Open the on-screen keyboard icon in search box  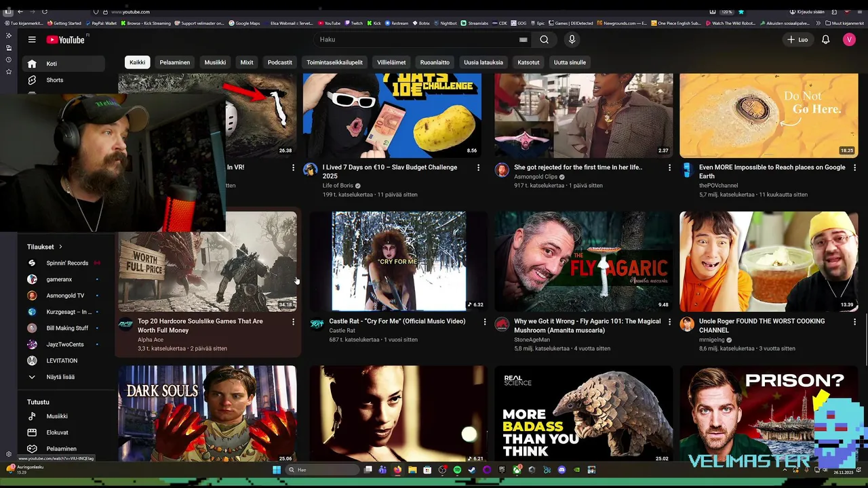523,39
